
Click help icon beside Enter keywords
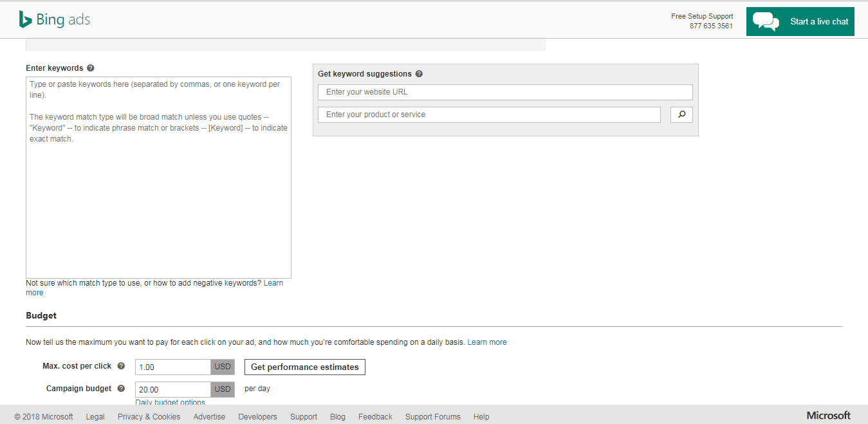(x=91, y=68)
